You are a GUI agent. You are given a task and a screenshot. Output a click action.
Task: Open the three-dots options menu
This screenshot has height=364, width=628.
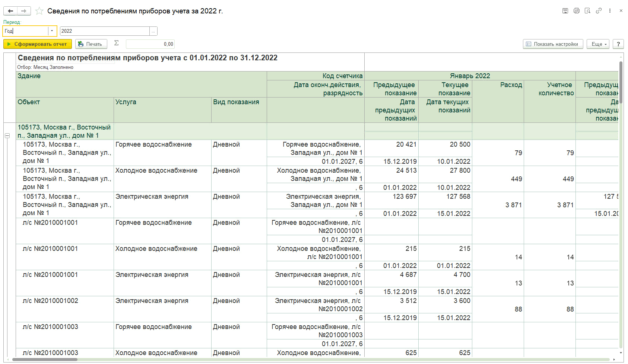610,11
